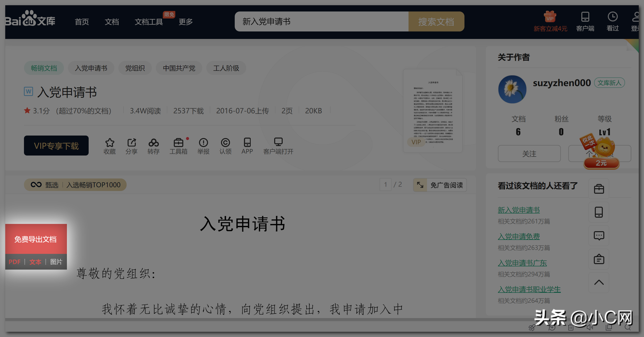644x337 pixels.
Task: Toggle 关注 follow for author suzyzhen000
Action: (529, 154)
